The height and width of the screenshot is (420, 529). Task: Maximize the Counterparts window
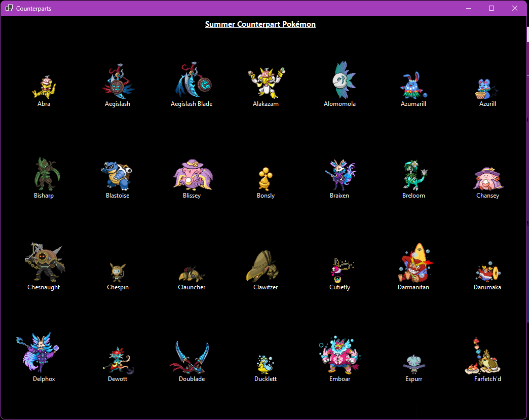point(492,8)
